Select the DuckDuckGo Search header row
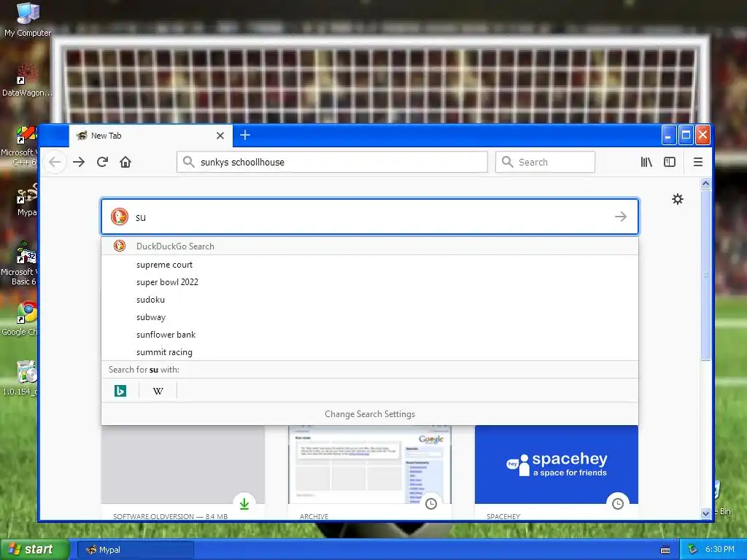The height and width of the screenshot is (560, 747). pos(369,246)
